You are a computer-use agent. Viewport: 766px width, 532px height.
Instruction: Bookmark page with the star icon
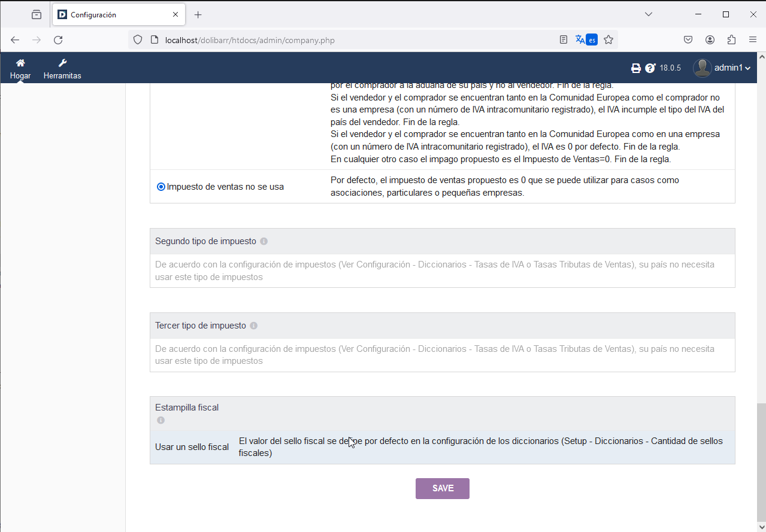(x=608, y=40)
